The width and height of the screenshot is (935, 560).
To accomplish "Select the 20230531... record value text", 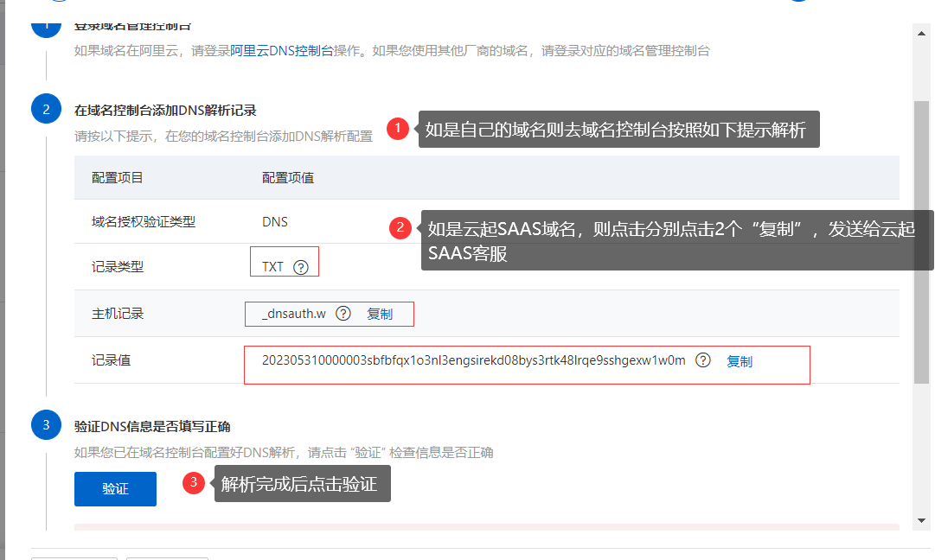I will coord(473,360).
